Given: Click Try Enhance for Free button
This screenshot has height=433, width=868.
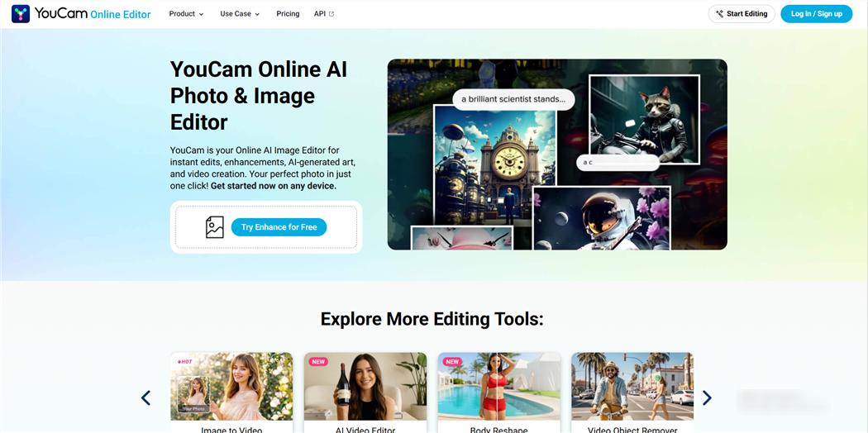Looking at the screenshot, I should (279, 227).
